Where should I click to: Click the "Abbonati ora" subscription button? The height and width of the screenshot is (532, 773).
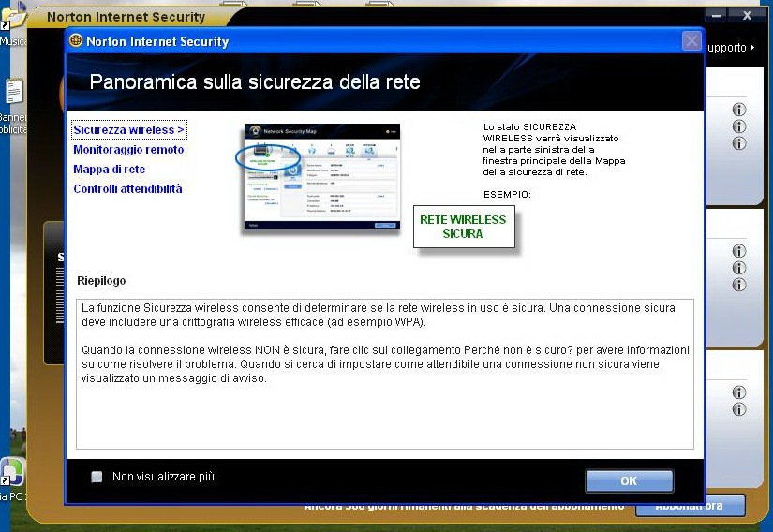point(690,506)
